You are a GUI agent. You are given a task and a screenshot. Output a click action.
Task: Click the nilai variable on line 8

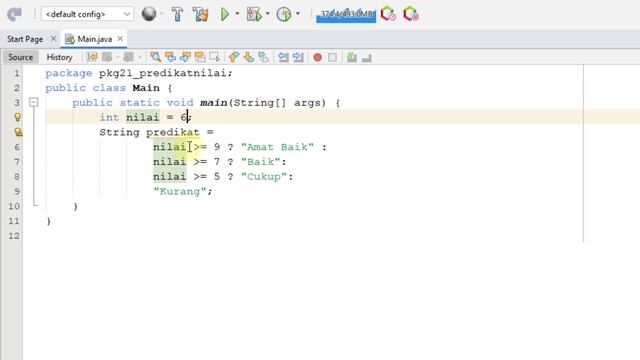[169, 176]
